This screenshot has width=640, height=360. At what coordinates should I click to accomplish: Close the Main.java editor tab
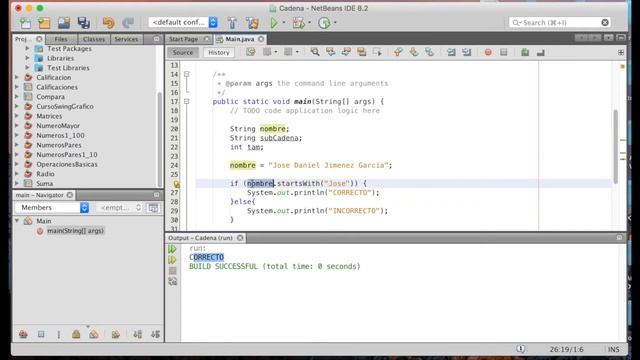pos(261,39)
